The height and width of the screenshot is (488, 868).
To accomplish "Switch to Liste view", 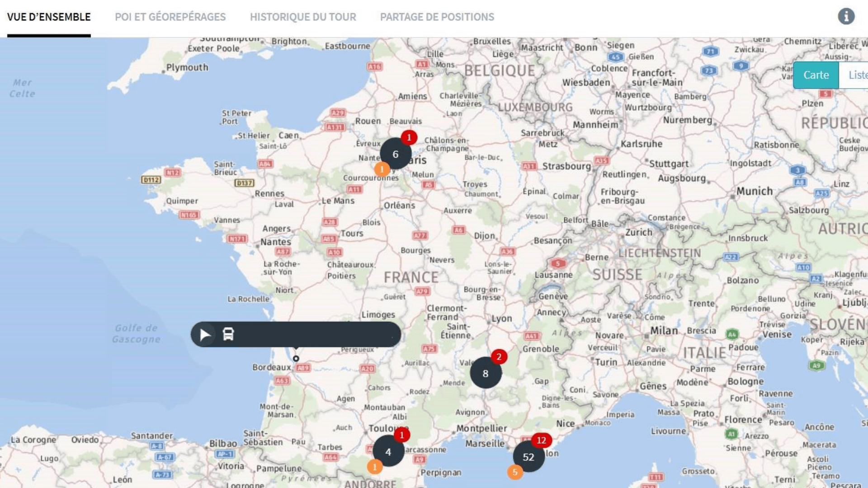I will (854, 75).
